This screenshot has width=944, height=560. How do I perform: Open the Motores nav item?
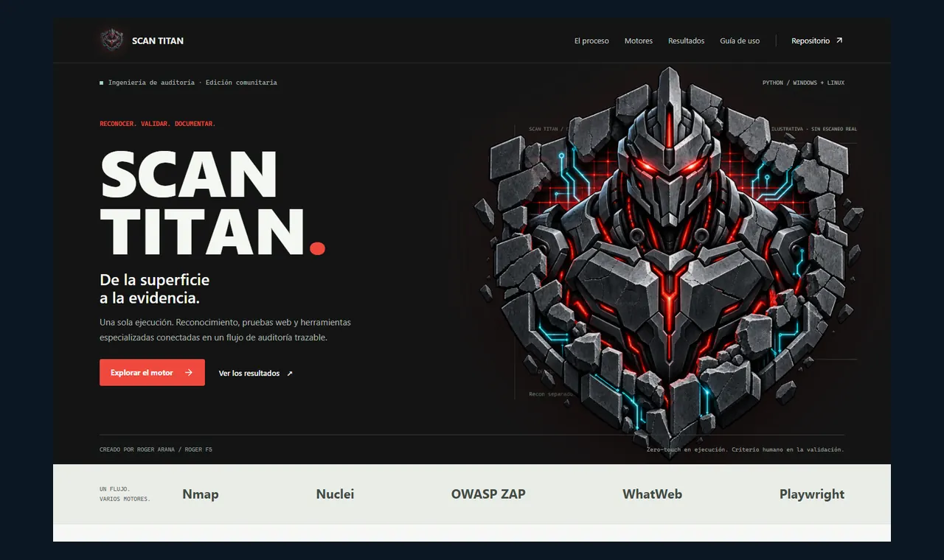tap(639, 41)
